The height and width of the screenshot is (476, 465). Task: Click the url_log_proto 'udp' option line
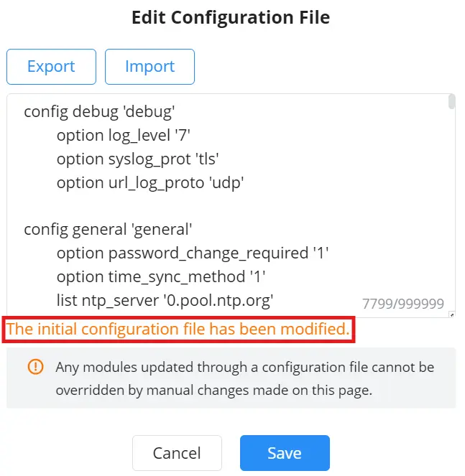pos(150,183)
